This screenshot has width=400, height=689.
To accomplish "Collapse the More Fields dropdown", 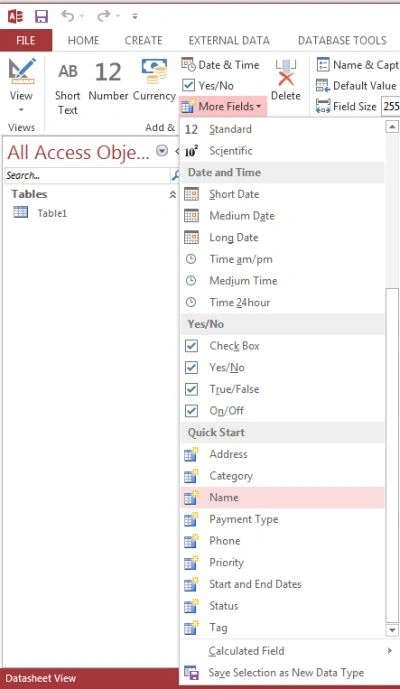I will [x=223, y=106].
